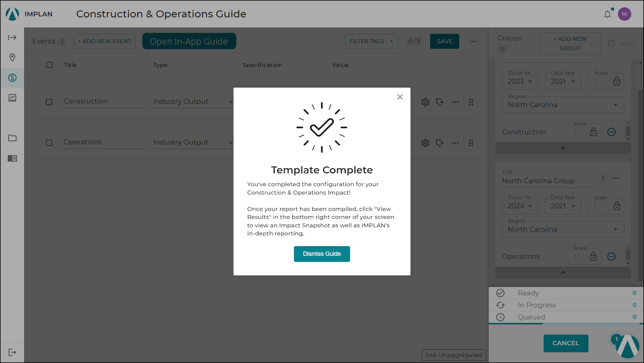Open the Region dropdown showing North Carolina
Screen dimensions: 644x363
pos(562,105)
